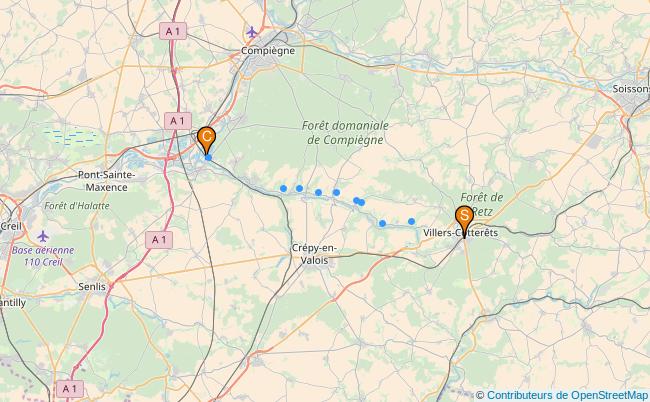Click the Pont-Sainte-Maxence label
Viewport: 650px width, 402px height.
(x=107, y=181)
